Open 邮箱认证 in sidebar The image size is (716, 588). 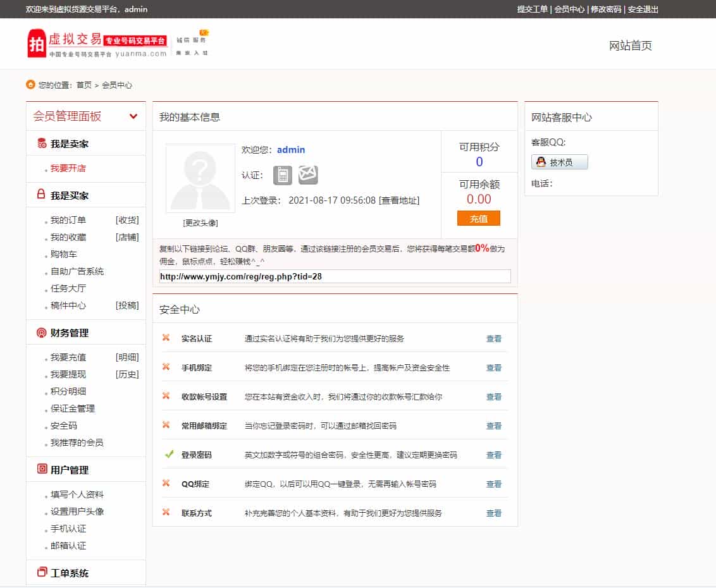68,546
